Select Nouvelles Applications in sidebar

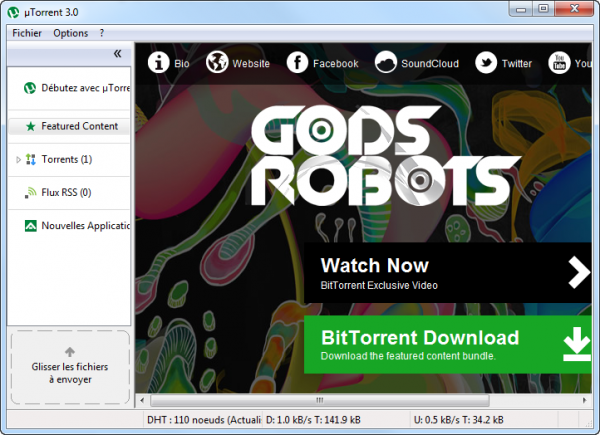click(x=69, y=226)
